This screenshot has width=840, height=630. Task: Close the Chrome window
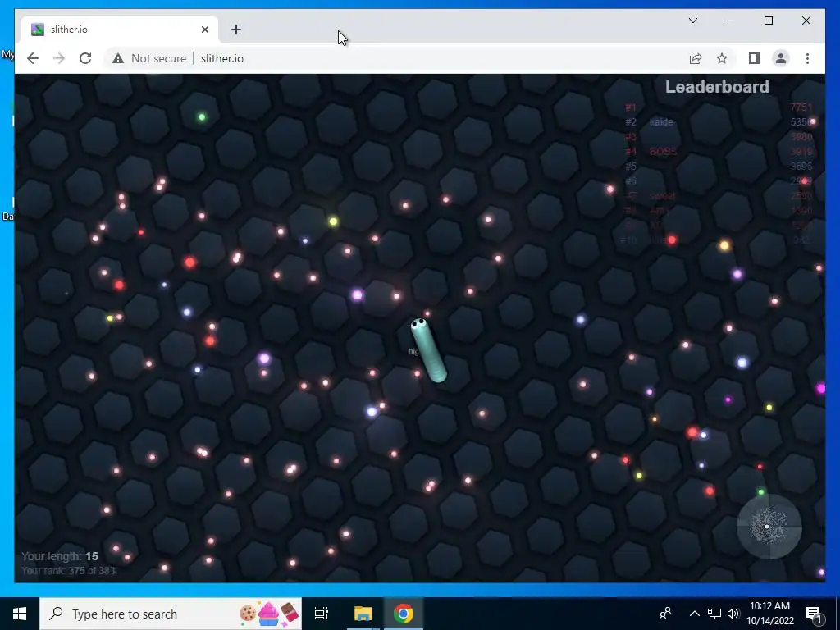(806, 21)
